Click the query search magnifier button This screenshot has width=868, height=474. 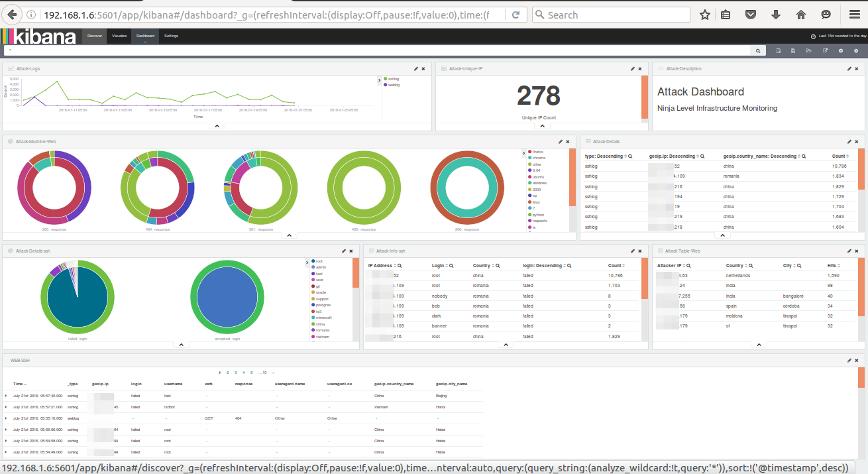click(x=758, y=50)
